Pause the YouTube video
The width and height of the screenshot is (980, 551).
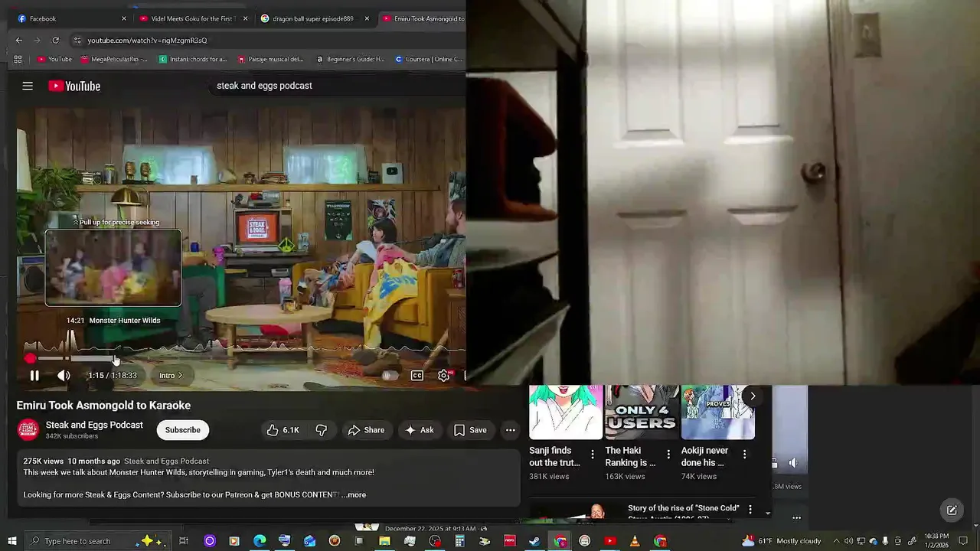coord(34,376)
